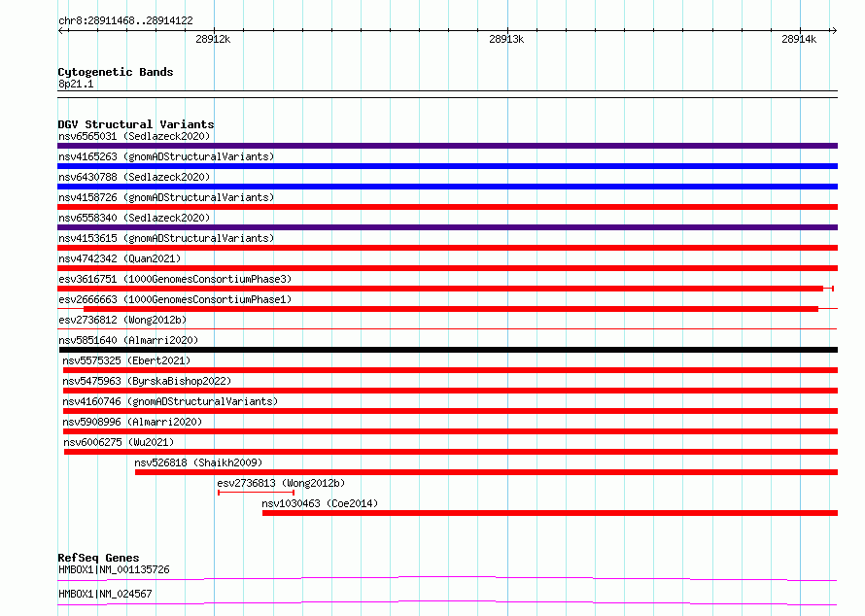Image resolution: width=865 pixels, height=616 pixels.
Task: Click the 28913k ruler tick mark
Action: [507, 30]
